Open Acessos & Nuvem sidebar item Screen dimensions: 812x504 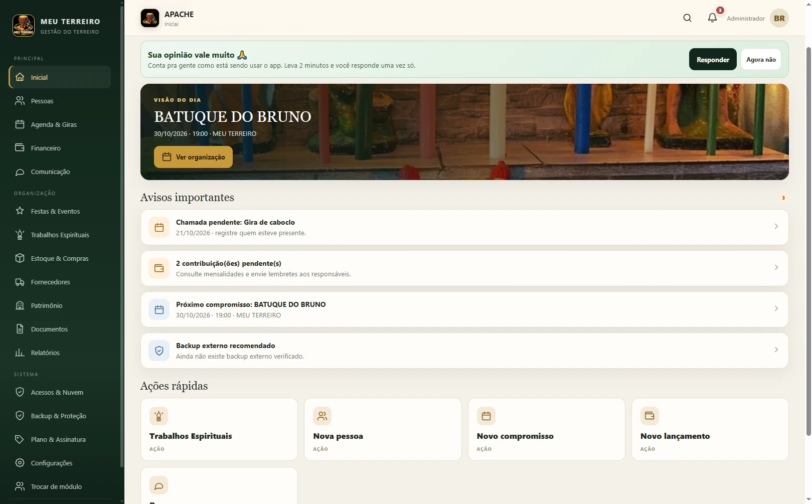coord(60,392)
